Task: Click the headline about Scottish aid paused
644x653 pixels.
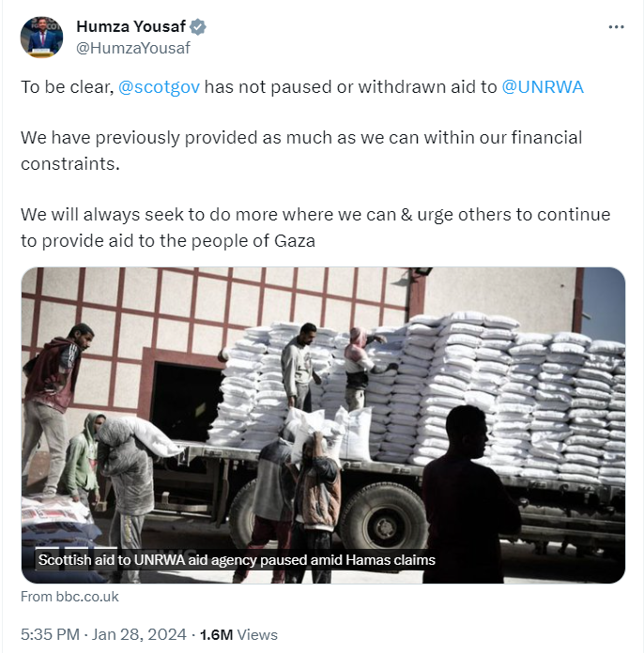Action: (x=237, y=560)
